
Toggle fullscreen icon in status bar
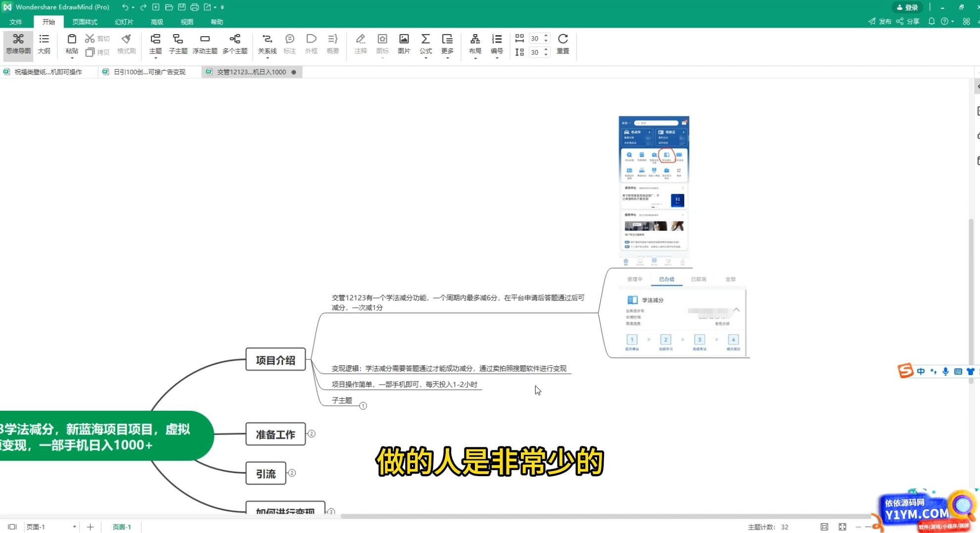(x=842, y=527)
